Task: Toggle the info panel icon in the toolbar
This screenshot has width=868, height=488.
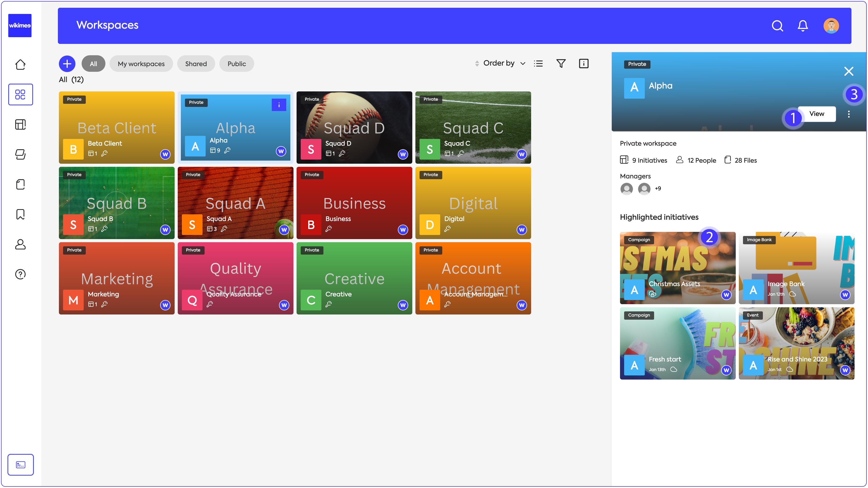Action: coord(583,63)
